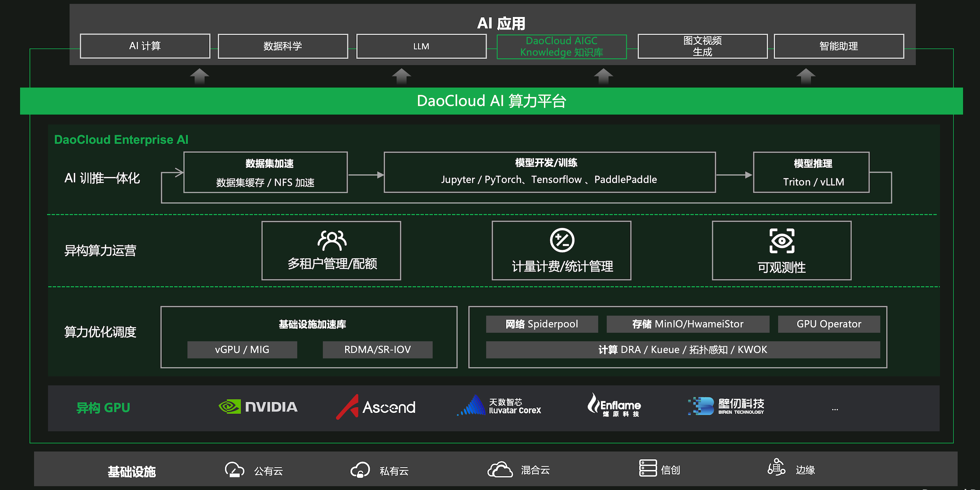
Task: Expand the GPU Operator entry
Action: tap(829, 324)
